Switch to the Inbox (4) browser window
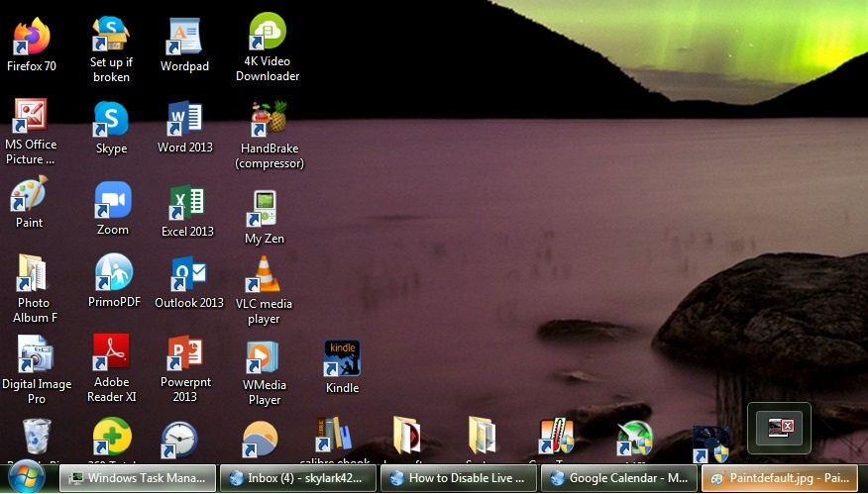The height and width of the screenshot is (494, 868). (x=298, y=478)
